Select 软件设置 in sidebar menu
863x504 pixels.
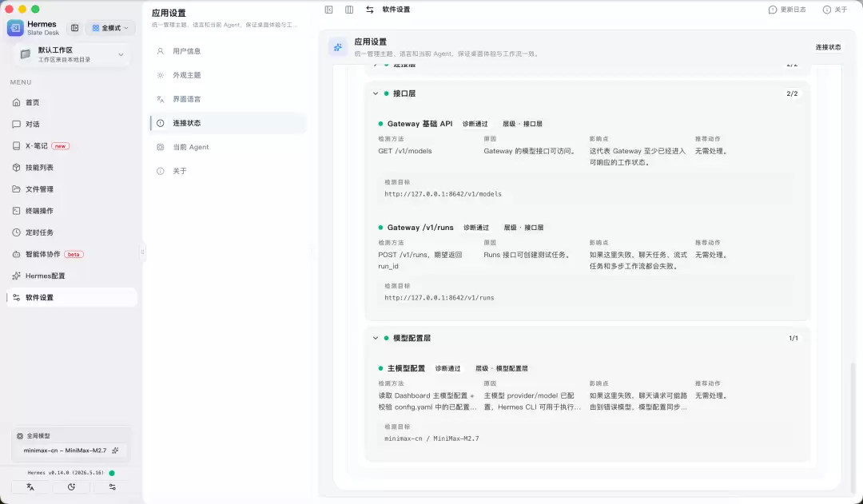point(72,298)
